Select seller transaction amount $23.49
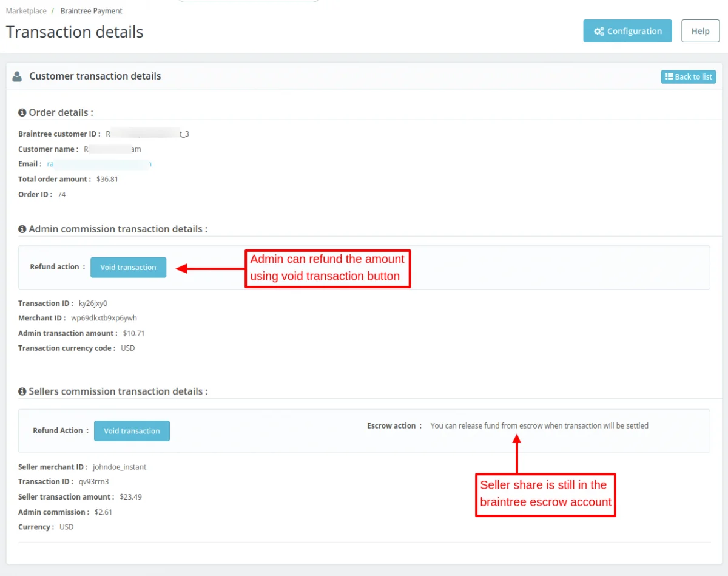728x576 pixels. (x=130, y=497)
